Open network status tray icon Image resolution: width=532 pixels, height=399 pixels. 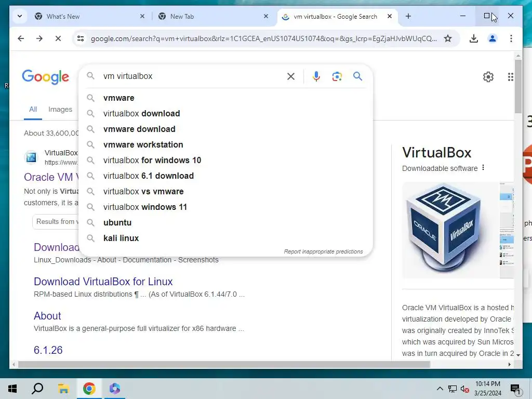[453, 389]
